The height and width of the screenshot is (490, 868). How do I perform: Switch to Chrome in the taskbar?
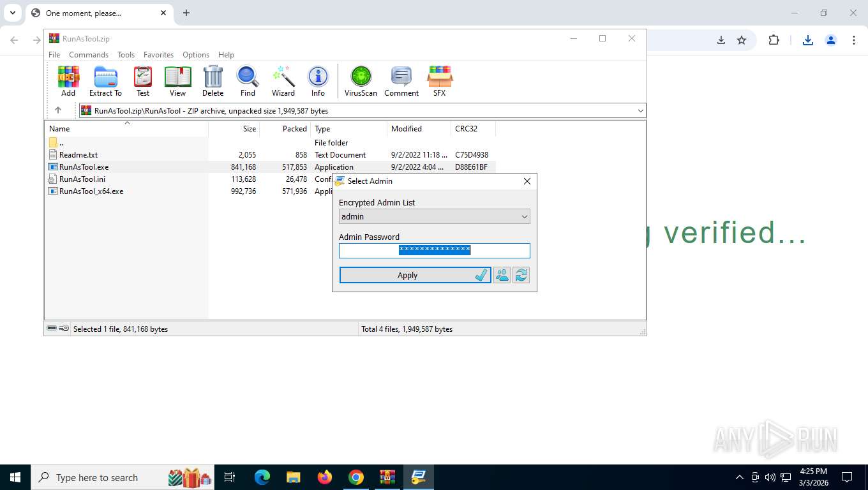point(356,477)
